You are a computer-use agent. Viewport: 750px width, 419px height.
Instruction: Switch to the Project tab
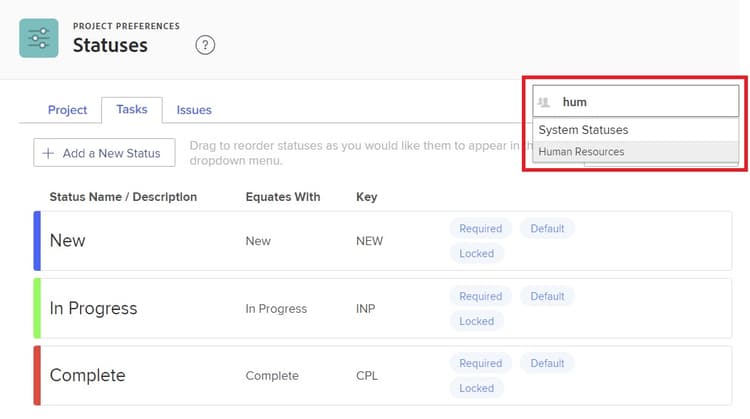pyautogui.click(x=68, y=110)
